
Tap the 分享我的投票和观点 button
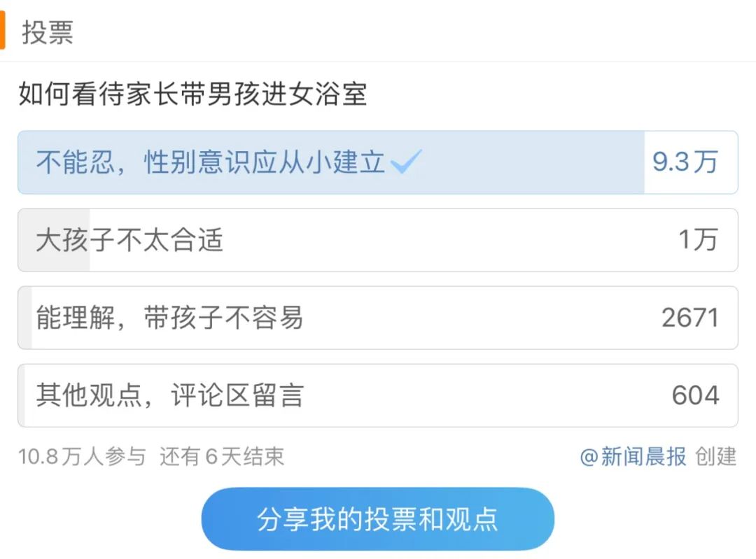coord(377,519)
